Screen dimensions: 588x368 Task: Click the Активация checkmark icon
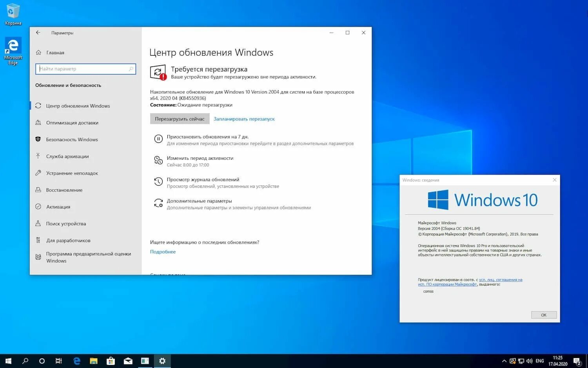tap(38, 207)
